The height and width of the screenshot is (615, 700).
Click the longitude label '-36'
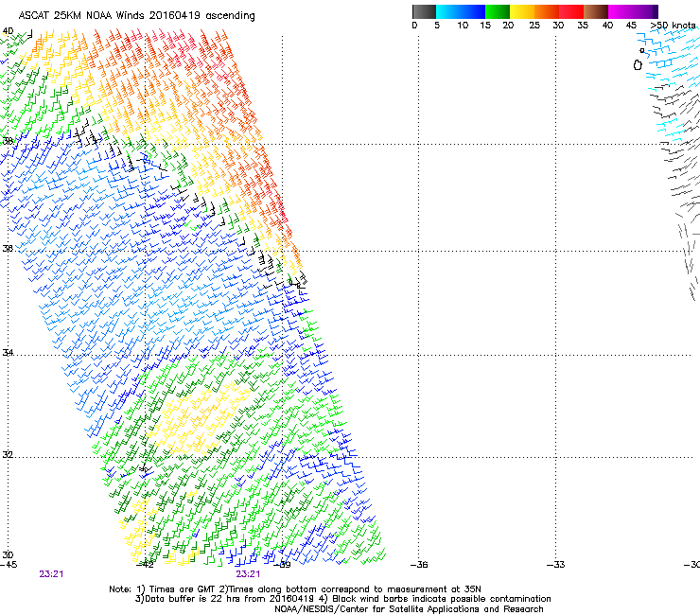pyautogui.click(x=419, y=565)
